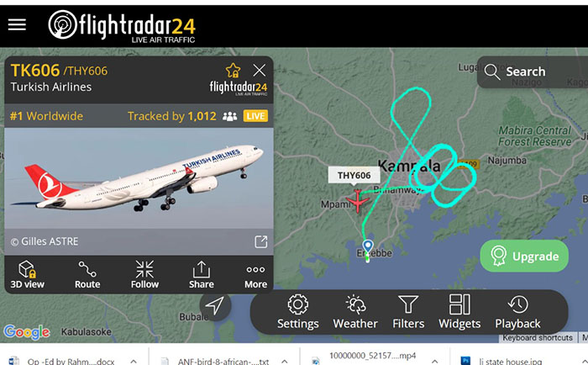588x365 pixels.
Task: Close the TK606 flight panel
Action: 259,70
